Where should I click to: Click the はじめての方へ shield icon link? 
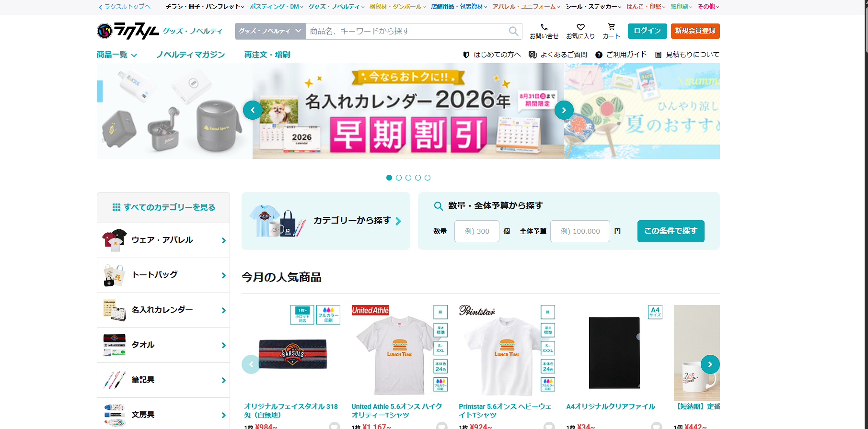coord(466,55)
